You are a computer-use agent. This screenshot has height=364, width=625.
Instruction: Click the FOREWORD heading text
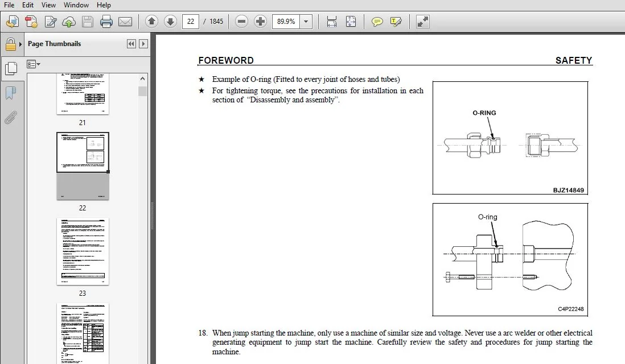226,60
